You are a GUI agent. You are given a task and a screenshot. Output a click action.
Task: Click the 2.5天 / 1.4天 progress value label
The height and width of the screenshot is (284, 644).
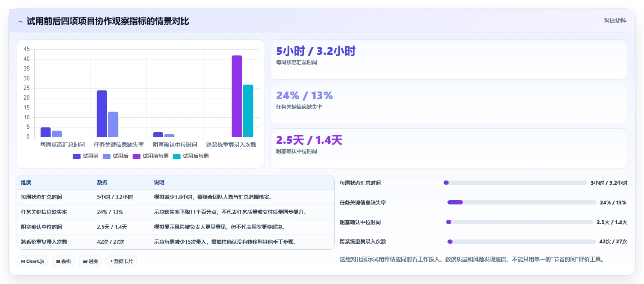tap(612, 222)
